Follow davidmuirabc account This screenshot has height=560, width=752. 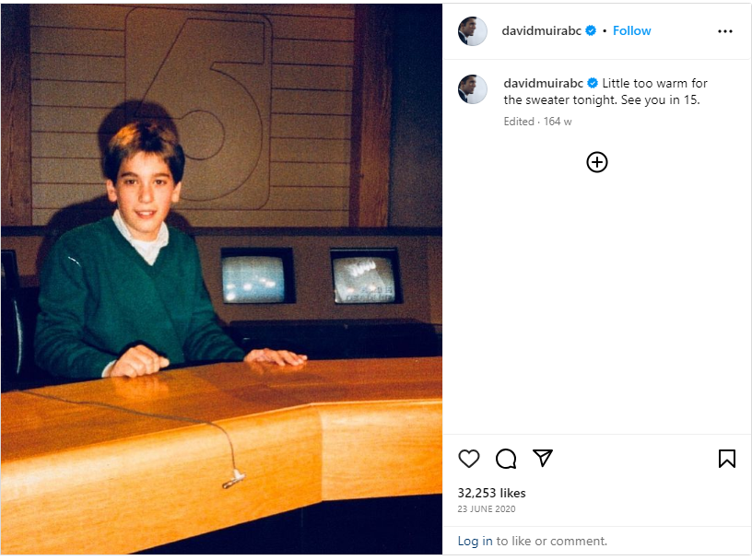tap(631, 30)
